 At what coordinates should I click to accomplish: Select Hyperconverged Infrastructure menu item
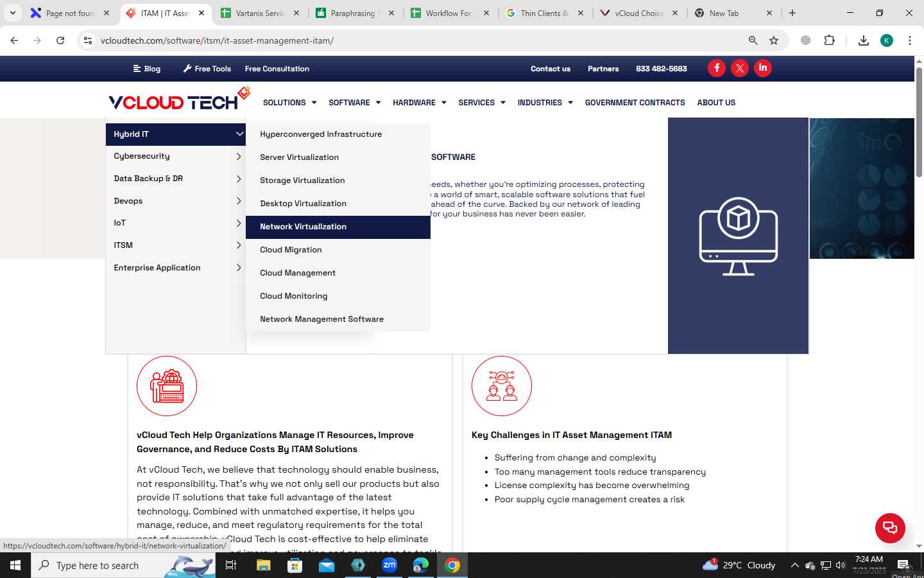click(338, 134)
